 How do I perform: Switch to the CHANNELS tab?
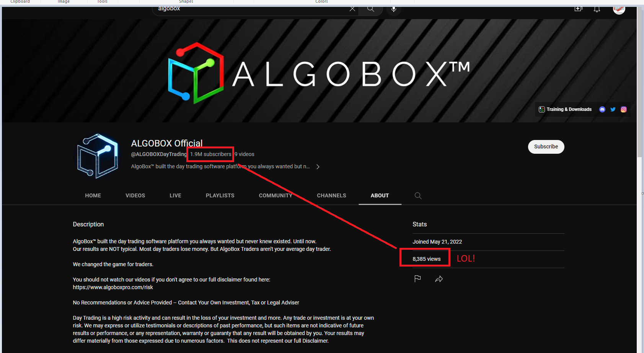point(331,195)
